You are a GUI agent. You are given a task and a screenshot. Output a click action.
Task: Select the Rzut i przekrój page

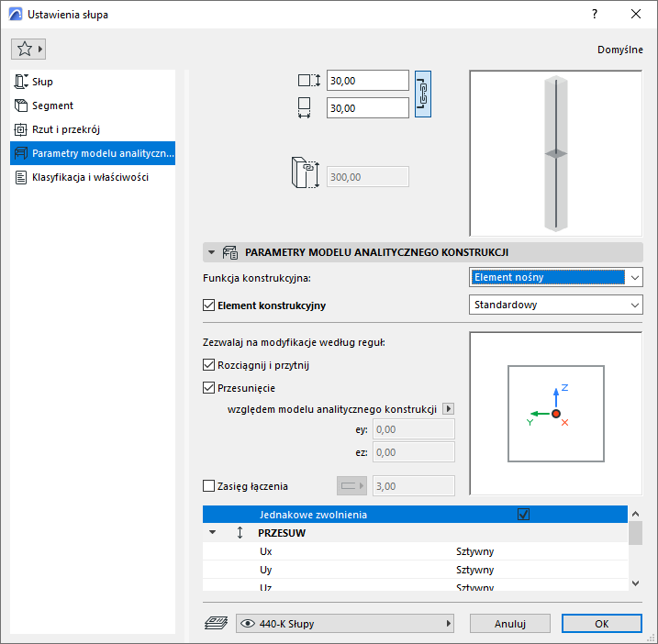[x=93, y=129]
